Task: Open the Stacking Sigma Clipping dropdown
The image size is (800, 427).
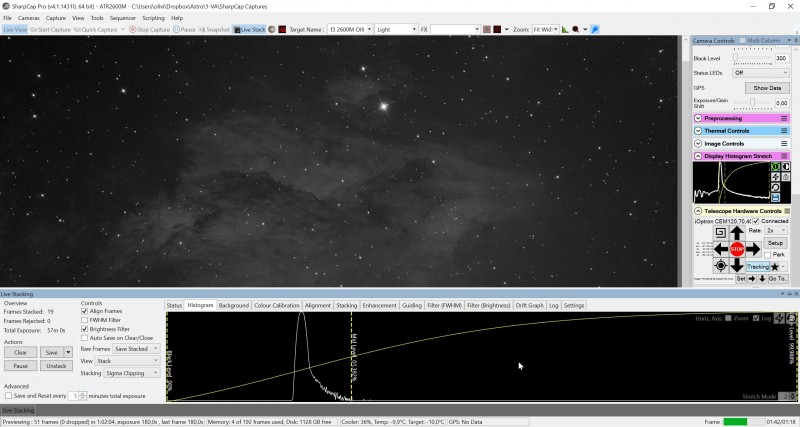Action: tap(132, 373)
